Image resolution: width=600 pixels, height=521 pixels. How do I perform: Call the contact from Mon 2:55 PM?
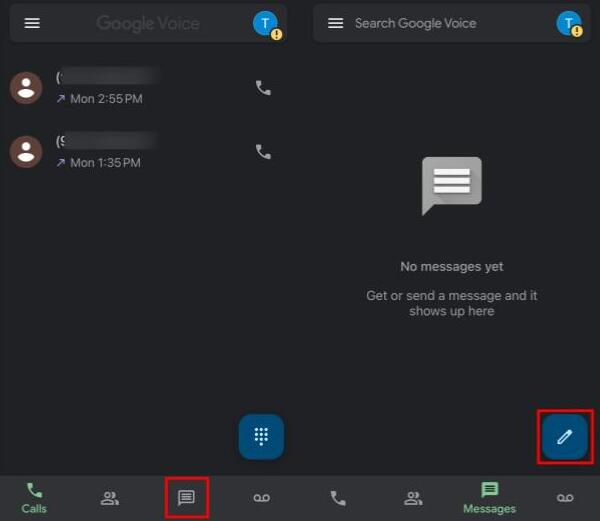(263, 88)
